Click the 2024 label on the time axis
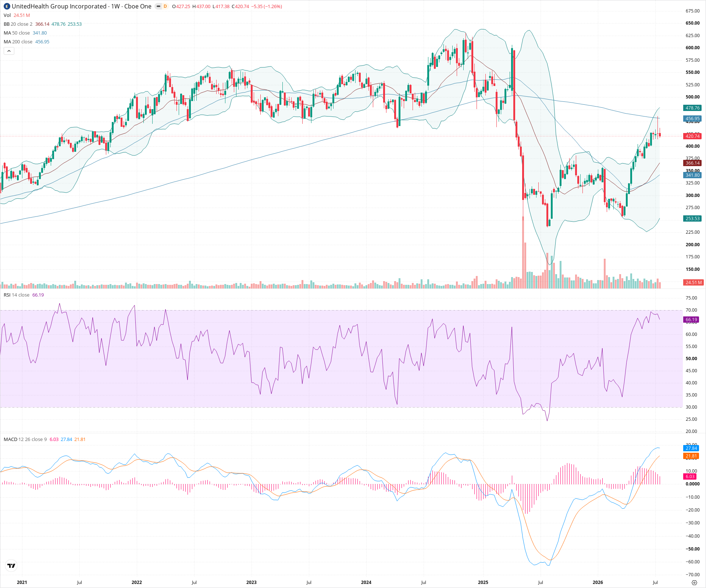This screenshot has height=588, width=706. click(x=366, y=582)
